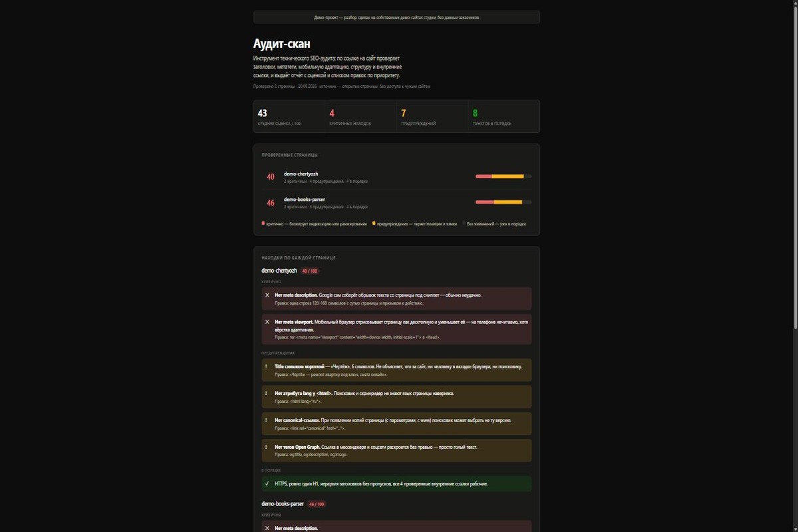The image size is (798, 532).
Task: Click the severity bar in the demo-chertyozh row
Action: click(503, 176)
